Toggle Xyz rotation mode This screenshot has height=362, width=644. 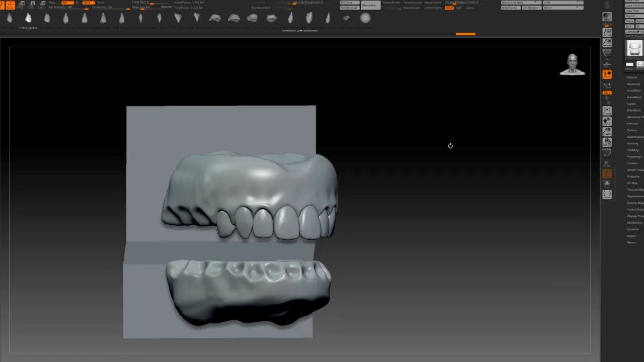coord(607,93)
